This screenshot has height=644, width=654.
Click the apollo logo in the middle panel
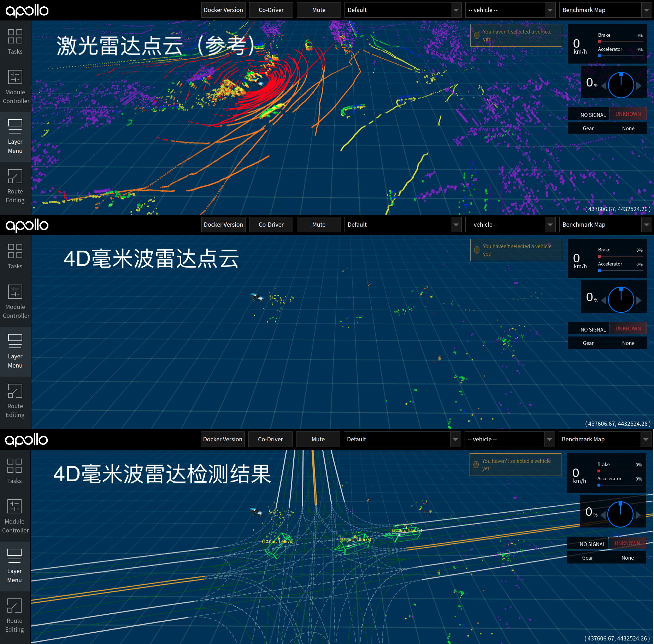pos(27,225)
